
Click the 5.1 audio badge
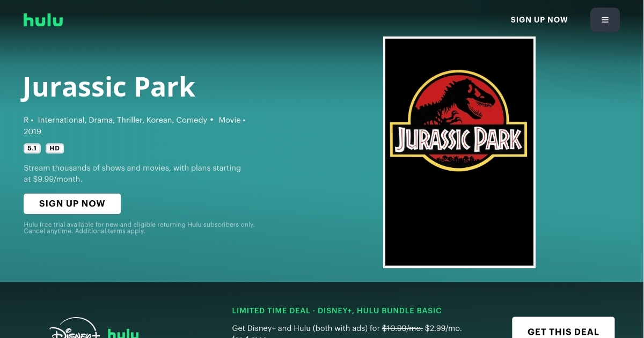[x=32, y=149]
